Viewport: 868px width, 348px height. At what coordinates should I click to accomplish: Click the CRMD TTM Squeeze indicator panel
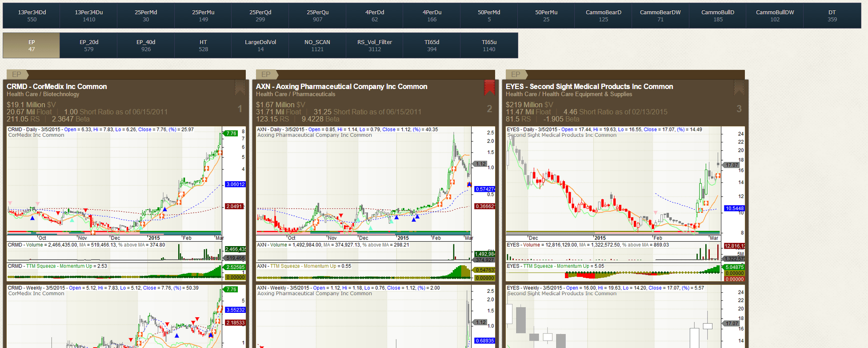pyautogui.click(x=126, y=272)
